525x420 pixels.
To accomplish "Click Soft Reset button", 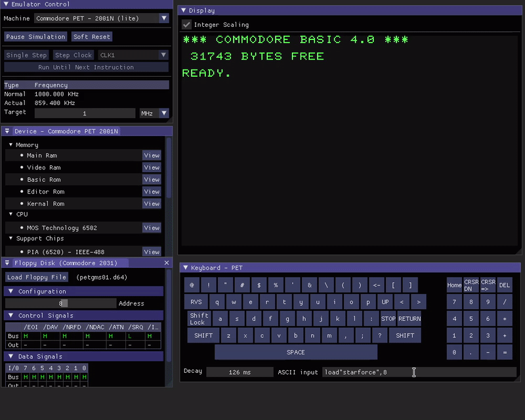I will point(92,37).
